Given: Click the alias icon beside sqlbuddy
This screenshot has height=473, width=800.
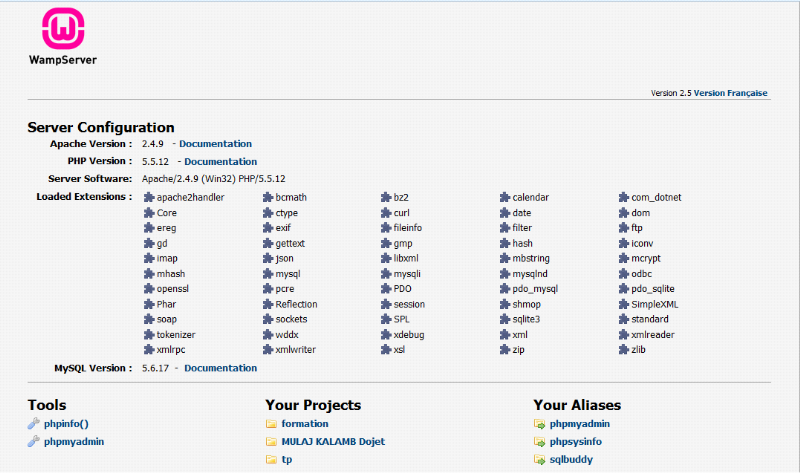Looking at the screenshot, I should tap(540, 459).
